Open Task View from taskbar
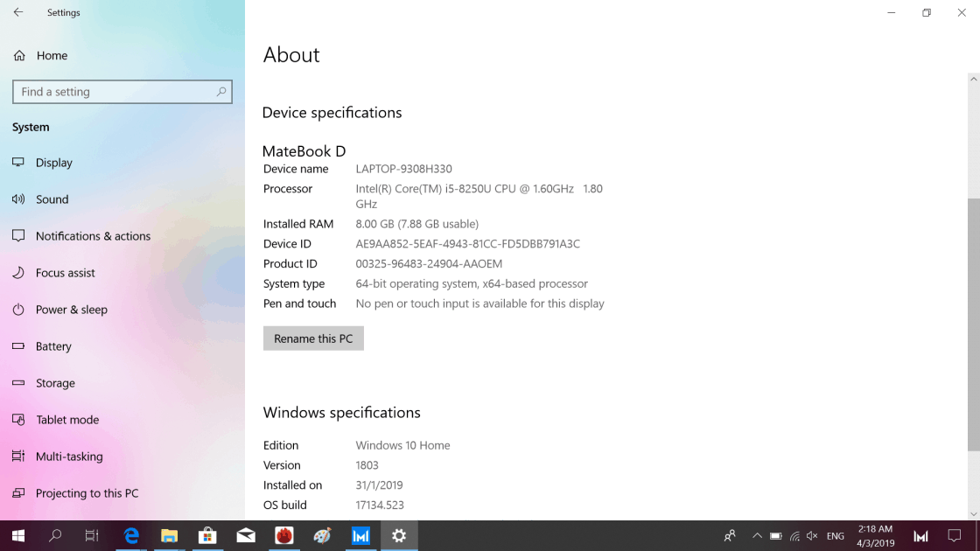This screenshot has height=551, width=980. tap(92, 536)
